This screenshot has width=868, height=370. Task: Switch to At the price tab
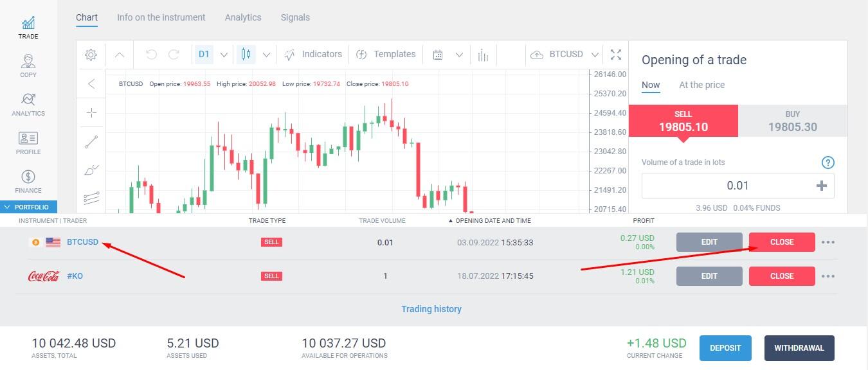pyautogui.click(x=701, y=85)
